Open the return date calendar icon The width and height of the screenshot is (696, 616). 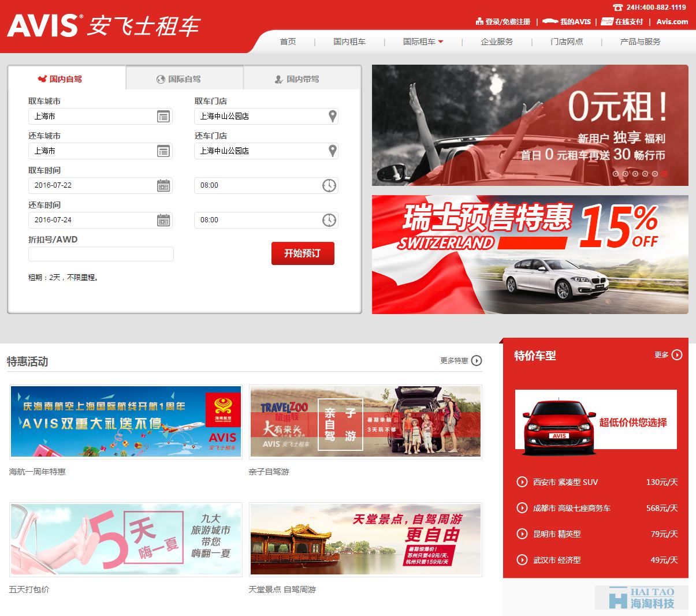click(163, 221)
